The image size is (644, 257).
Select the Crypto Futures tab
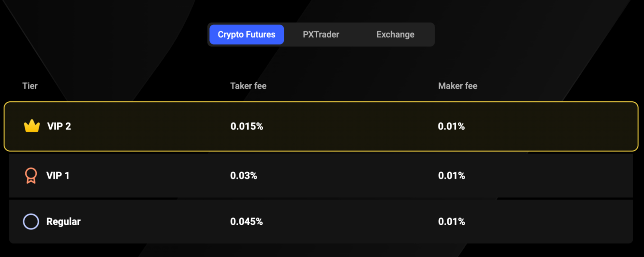pyautogui.click(x=246, y=34)
